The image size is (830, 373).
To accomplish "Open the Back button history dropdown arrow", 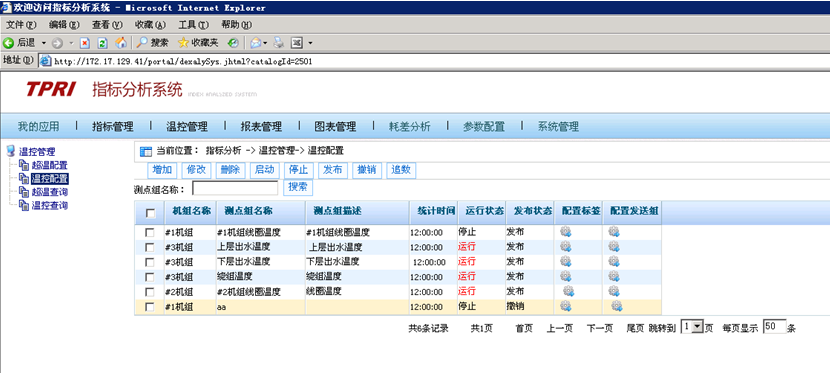I will click(x=44, y=43).
